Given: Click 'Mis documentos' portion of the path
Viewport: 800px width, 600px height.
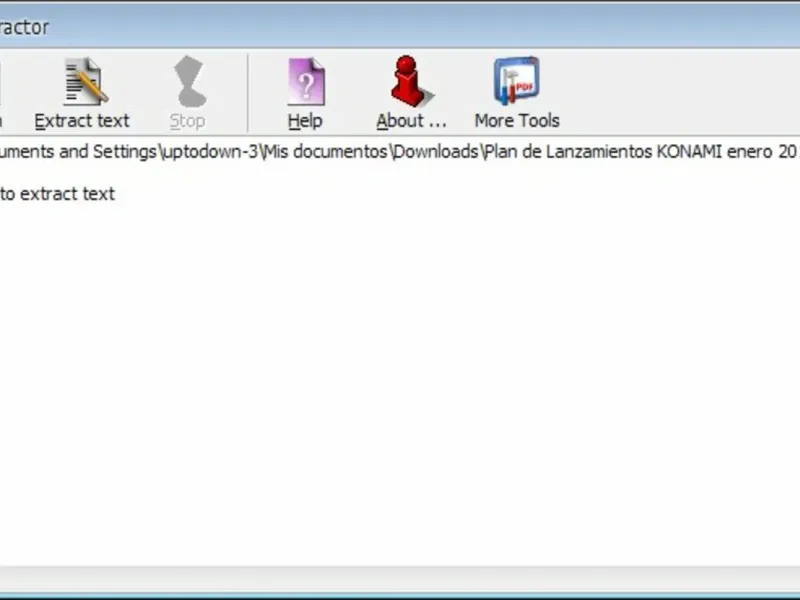Looking at the screenshot, I should (325, 152).
